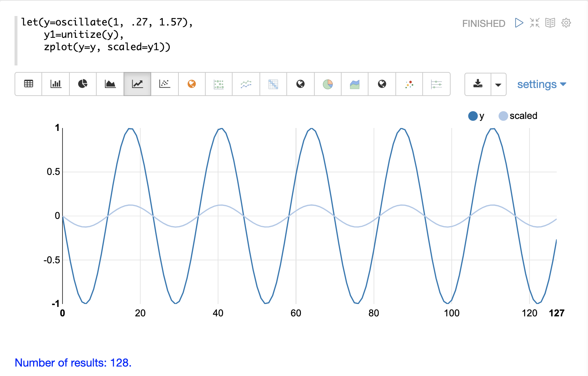Hide output using the open book icon
Viewport: 588px width, 376px height.
(x=550, y=23)
